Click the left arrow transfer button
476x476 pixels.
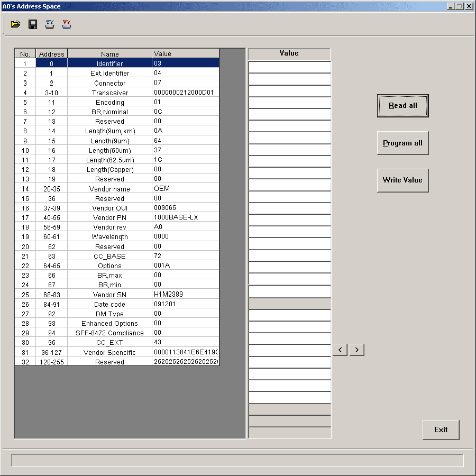point(340,350)
